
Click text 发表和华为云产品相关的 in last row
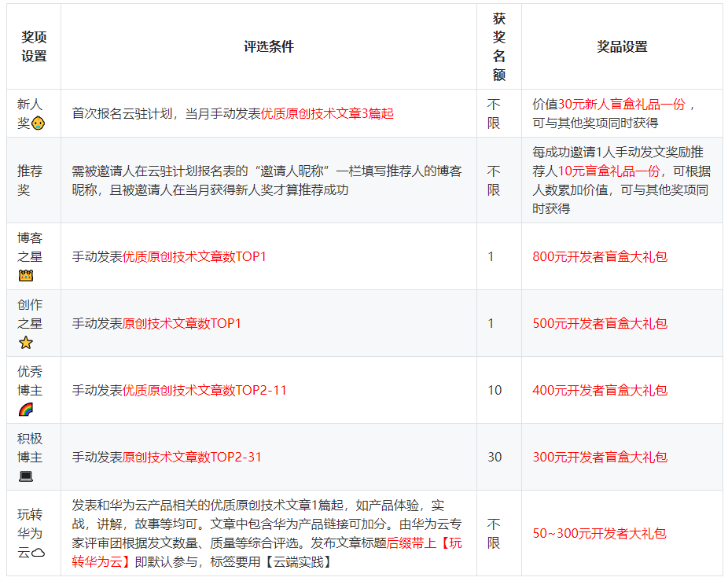[x=141, y=505]
